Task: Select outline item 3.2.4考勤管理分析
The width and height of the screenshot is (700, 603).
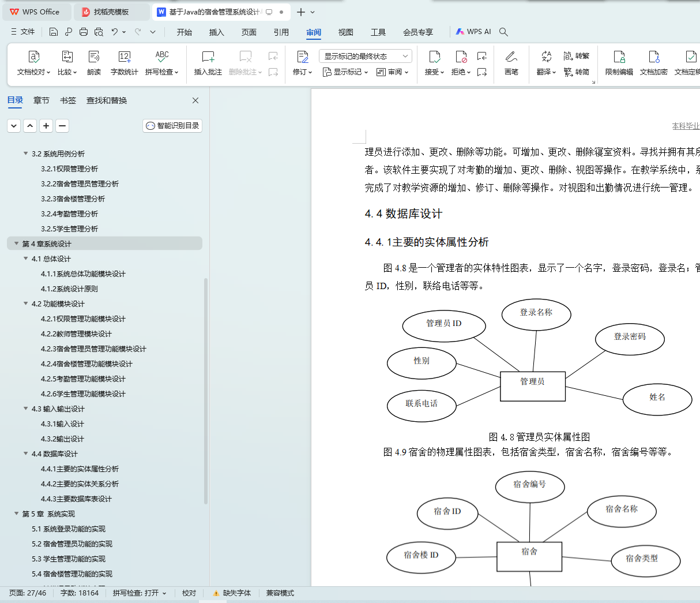Action: (x=70, y=214)
